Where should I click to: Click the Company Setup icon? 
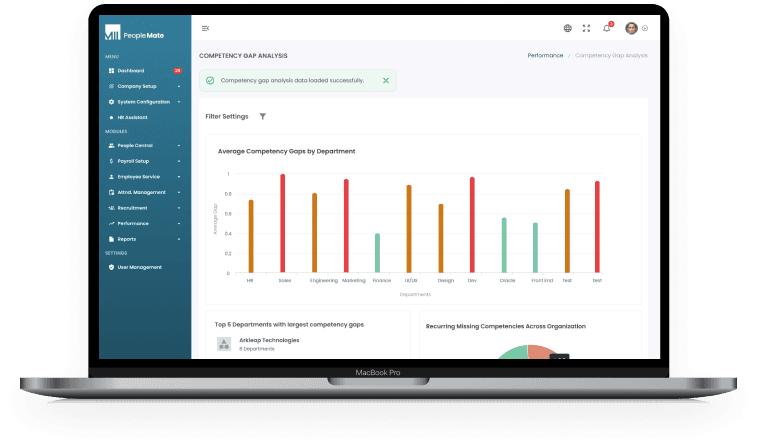point(112,86)
